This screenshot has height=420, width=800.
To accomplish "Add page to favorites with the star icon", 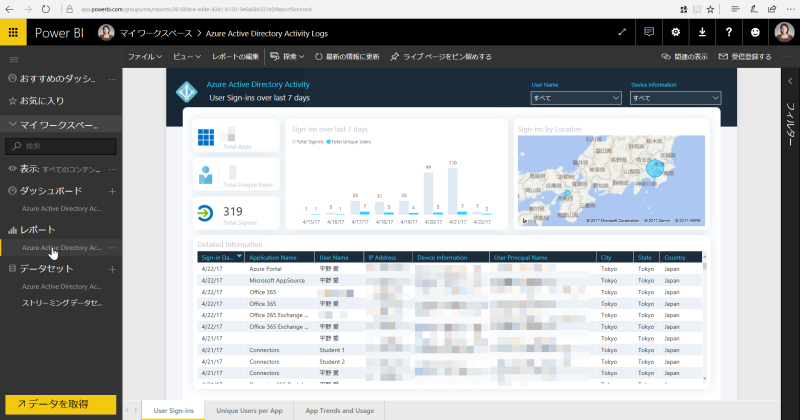I will point(710,9).
